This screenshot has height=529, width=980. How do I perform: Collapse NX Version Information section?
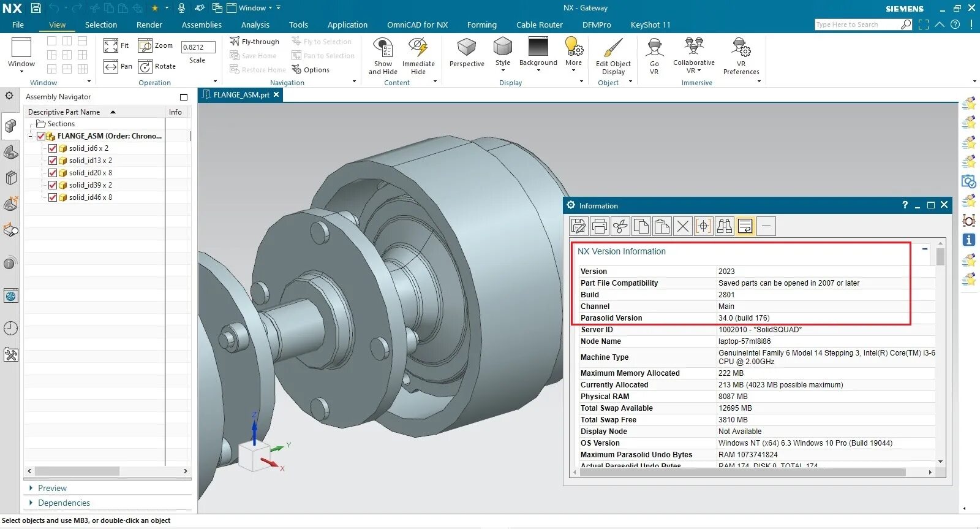(925, 249)
